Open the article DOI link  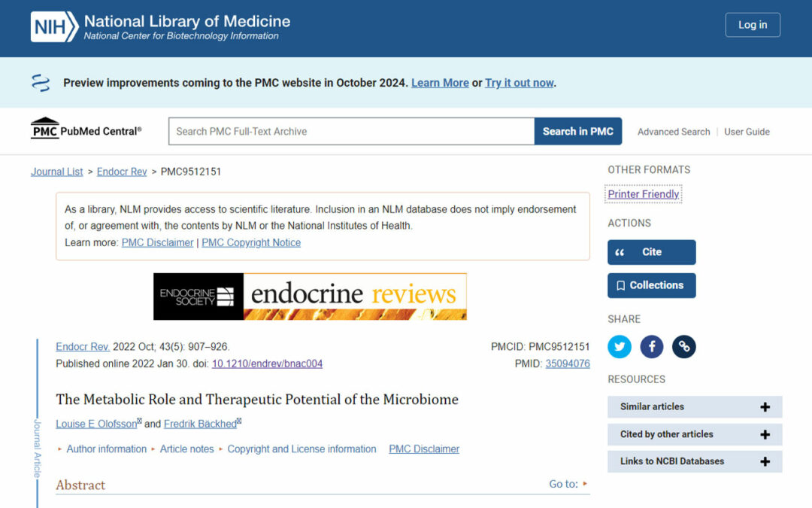click(267, 364)
